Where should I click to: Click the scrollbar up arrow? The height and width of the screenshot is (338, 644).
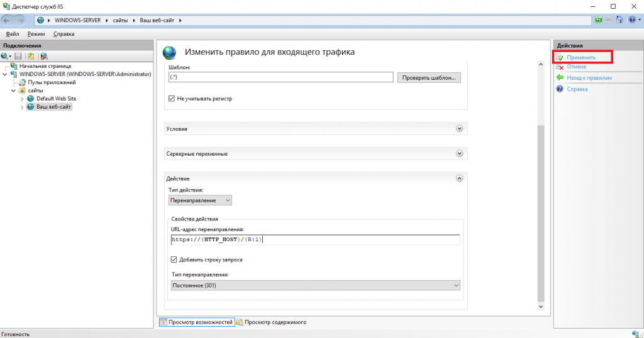coord(540,65)
